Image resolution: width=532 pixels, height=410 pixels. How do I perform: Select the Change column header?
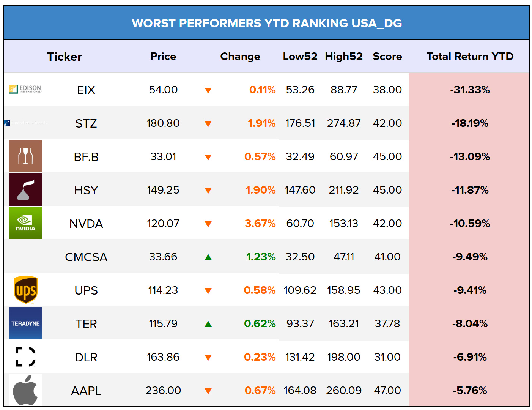click(240, 57)
